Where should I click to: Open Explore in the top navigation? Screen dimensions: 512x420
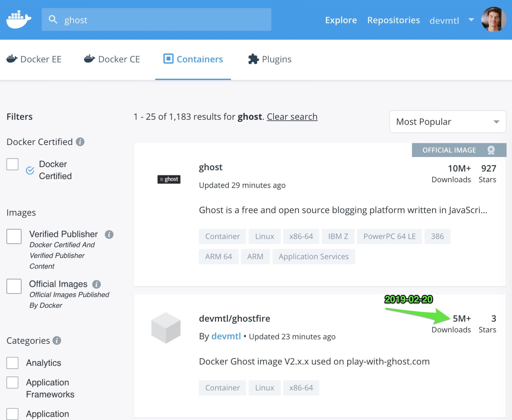click(341, 20)
